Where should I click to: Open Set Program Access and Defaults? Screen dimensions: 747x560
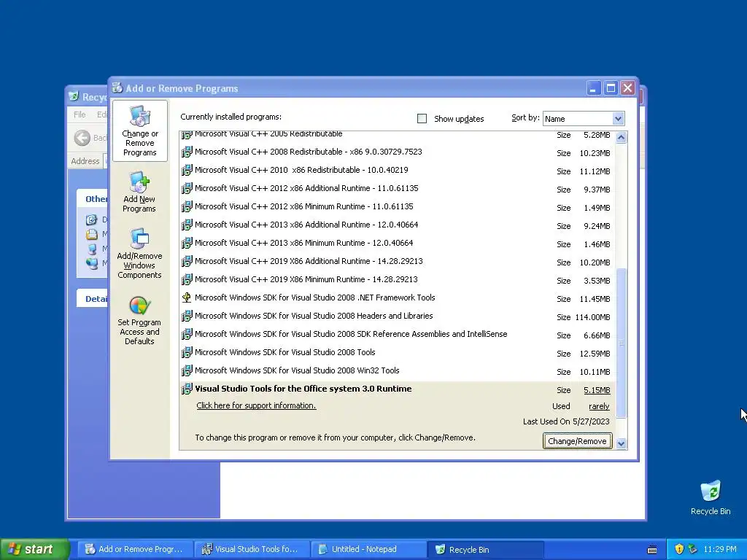coord(139,320)
